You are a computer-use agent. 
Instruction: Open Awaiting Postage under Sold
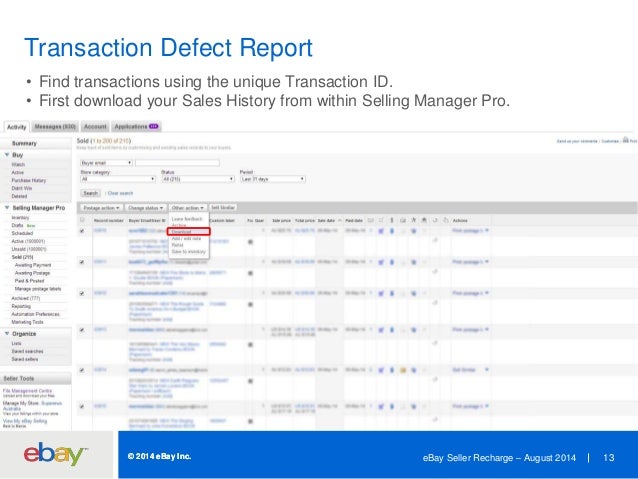32,273
